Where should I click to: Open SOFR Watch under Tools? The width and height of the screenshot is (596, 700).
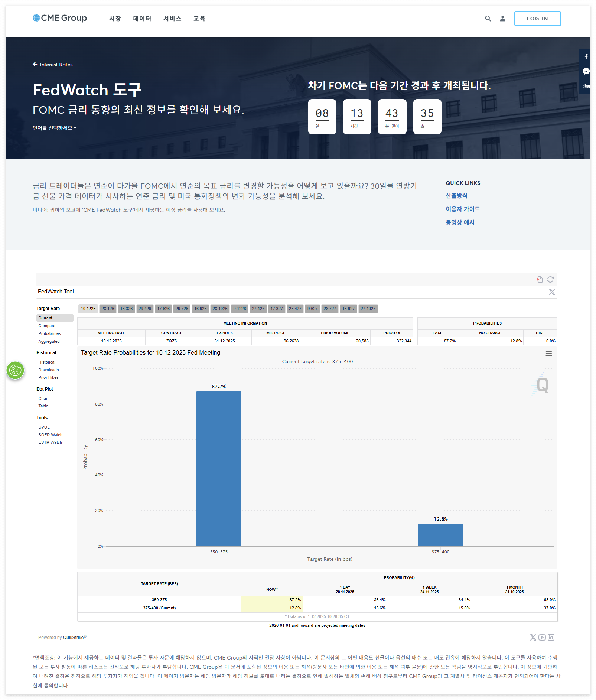pyautogui.click(x=50, y=434)
